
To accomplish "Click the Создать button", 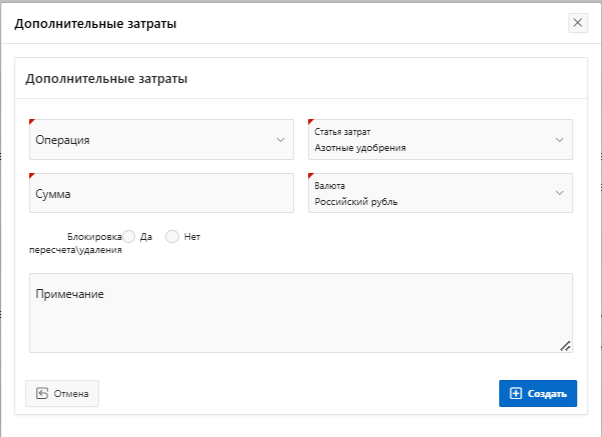I will tap(538, 394).
